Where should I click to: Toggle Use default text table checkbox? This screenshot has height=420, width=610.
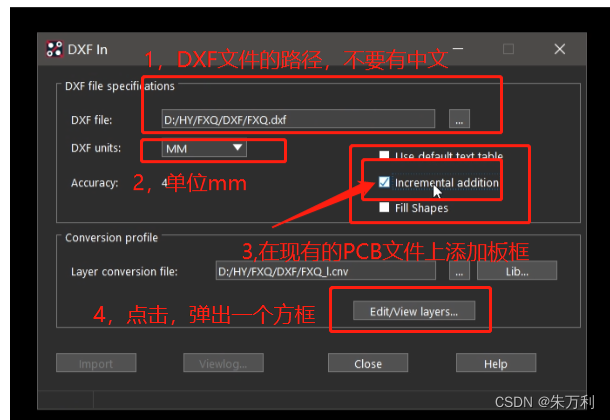point(384,156)
